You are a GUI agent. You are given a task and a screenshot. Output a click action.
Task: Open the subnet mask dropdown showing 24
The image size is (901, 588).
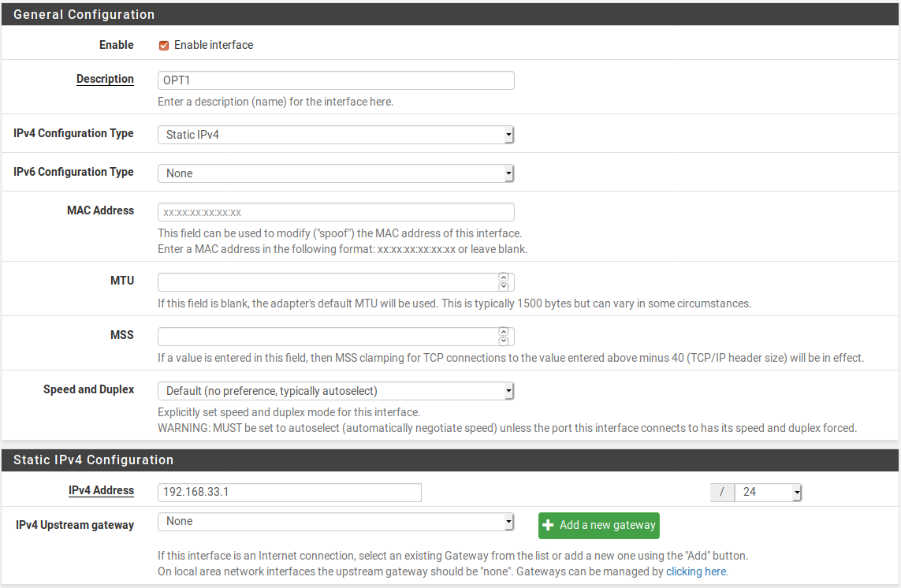[x=768, y=493]
